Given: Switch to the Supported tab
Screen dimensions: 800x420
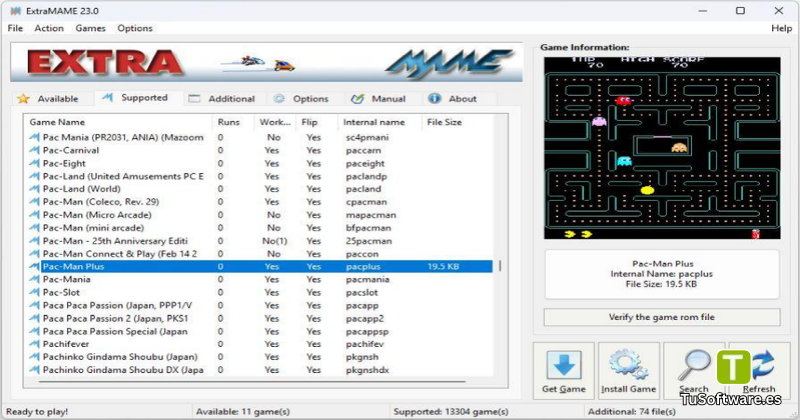Looking at the screenshot, I should tap(138, 97).
